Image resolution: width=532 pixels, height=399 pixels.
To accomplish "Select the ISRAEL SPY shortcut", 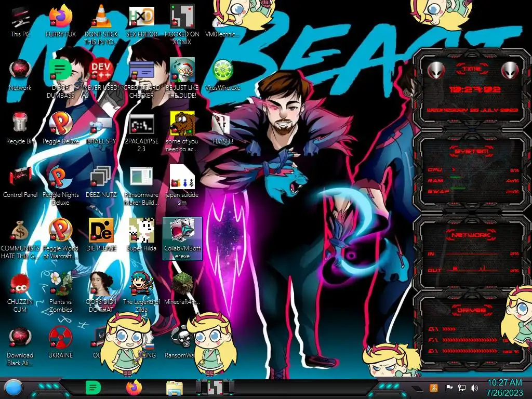I will [101, 130].
